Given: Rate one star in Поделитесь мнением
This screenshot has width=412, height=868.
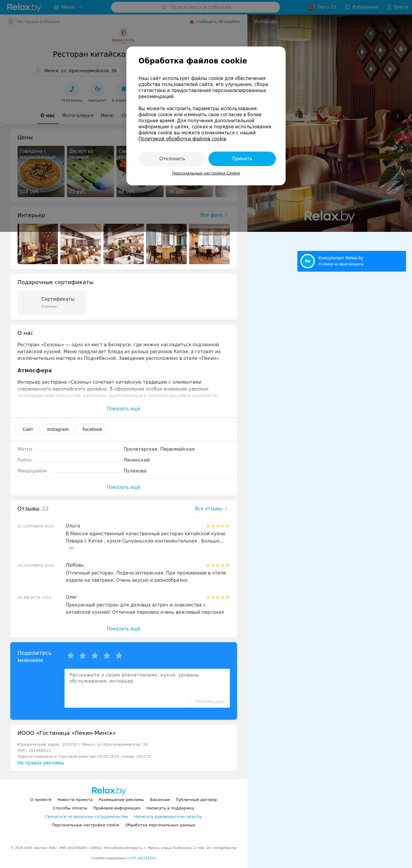Looking at the screenshot, I should pyautogui.click(x=71, y=655).
